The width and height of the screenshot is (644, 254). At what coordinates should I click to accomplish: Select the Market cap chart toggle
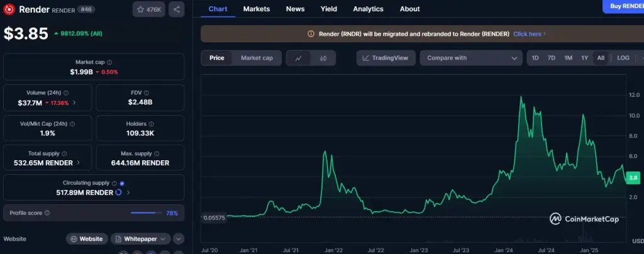257,58
